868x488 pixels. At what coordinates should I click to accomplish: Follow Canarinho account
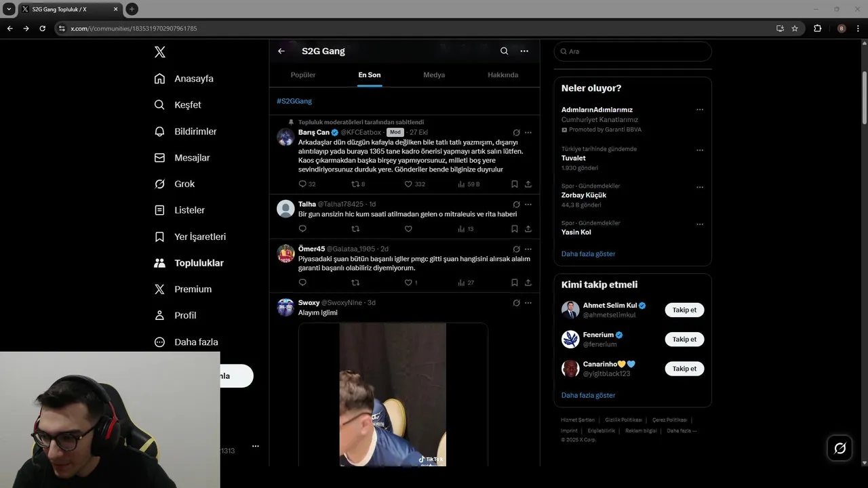click(x=684, y=369)
